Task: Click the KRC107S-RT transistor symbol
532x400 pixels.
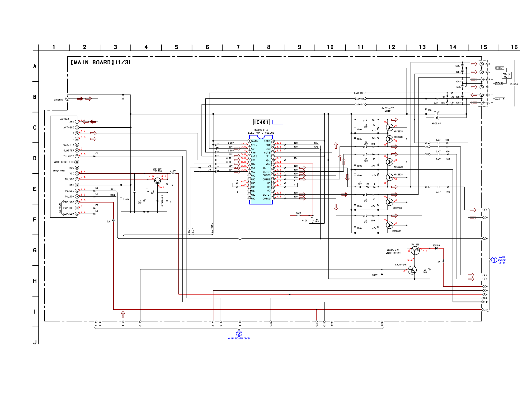Action: tap(412, 270)
